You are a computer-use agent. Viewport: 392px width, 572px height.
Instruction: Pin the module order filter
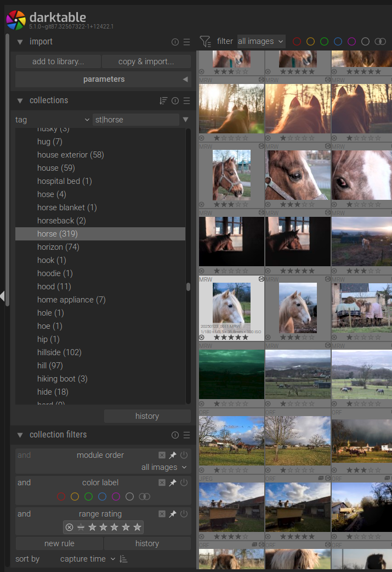pos(173,455)
